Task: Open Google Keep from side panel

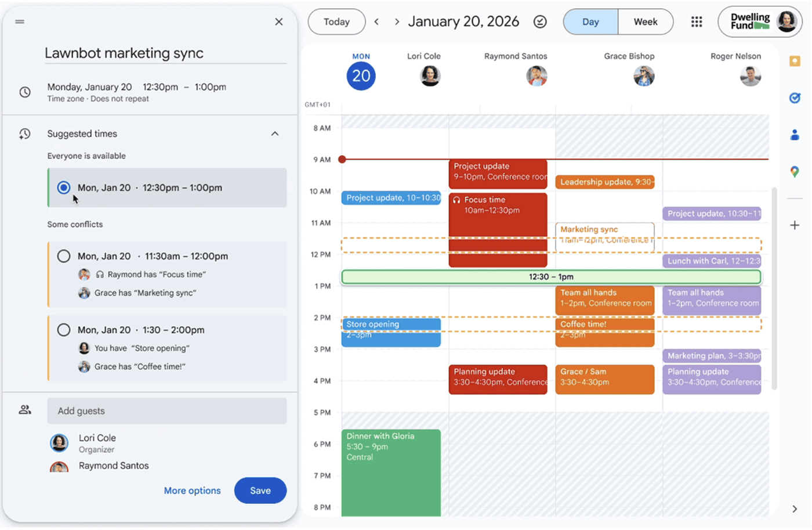Action: (x=795, y=61)
